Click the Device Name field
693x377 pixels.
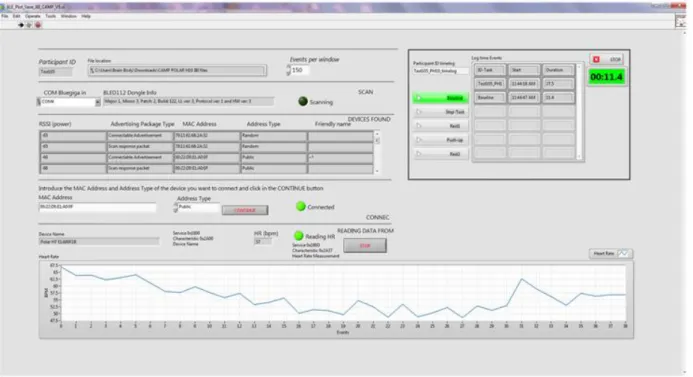(x=99, y=242)
